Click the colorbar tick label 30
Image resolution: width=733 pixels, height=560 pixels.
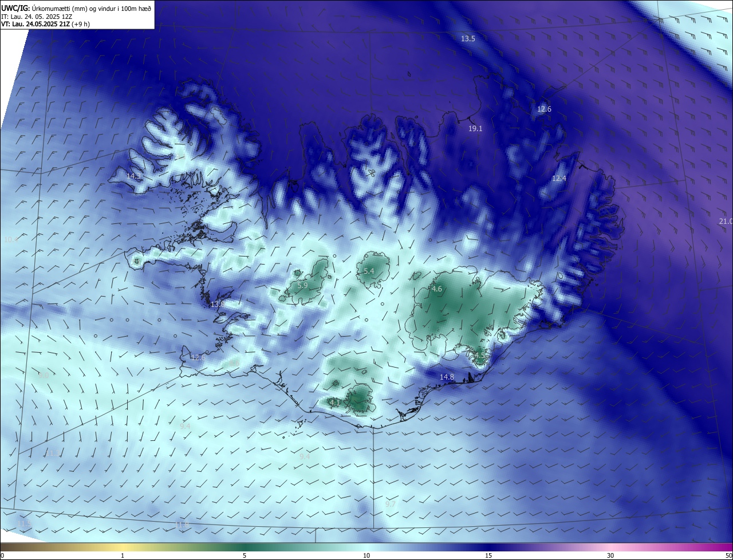(x=610, y=555)
